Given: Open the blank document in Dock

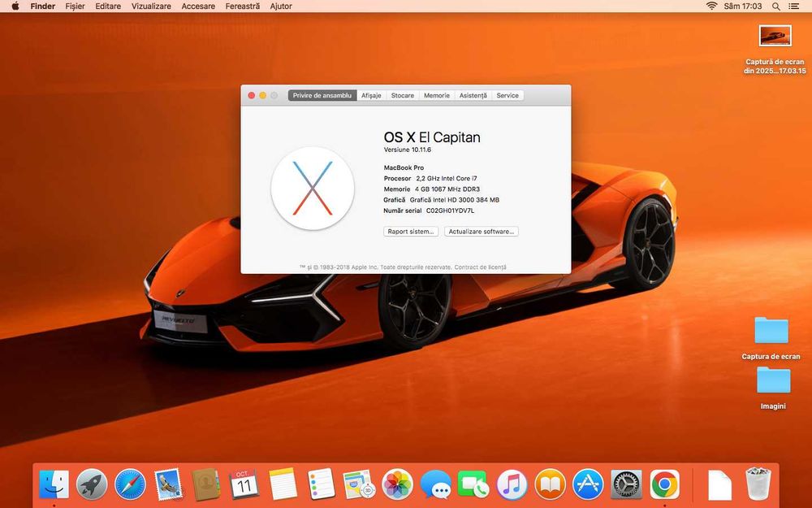Looking at the screenshot, I should (719, 485).
